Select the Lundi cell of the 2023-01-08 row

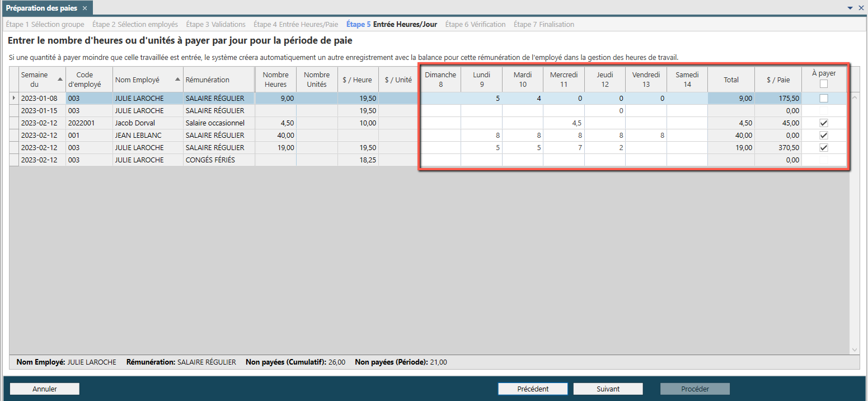tap(481, 99)
